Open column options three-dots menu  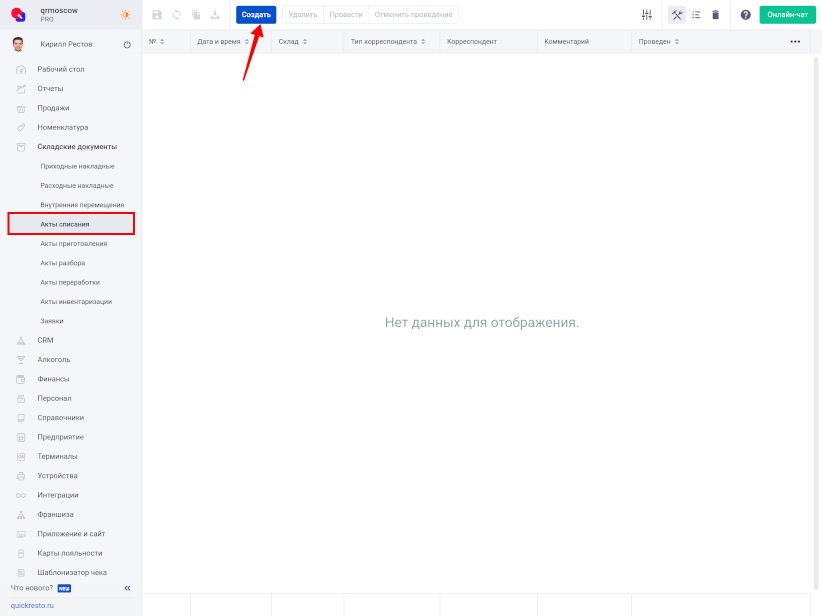[x=795, y=41]
